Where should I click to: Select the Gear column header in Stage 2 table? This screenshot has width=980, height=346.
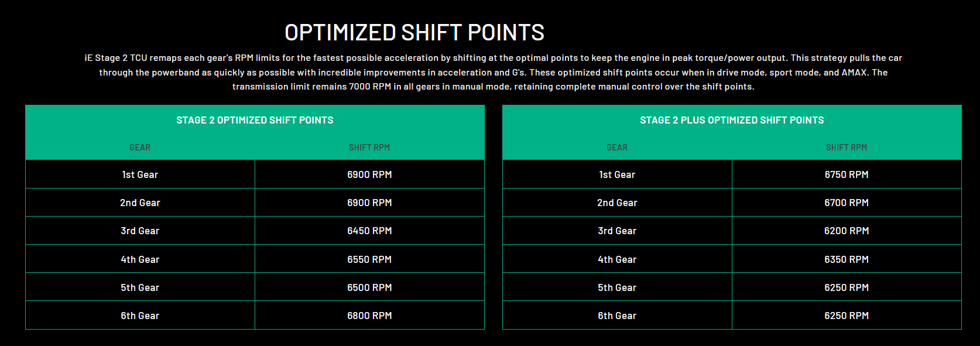pyautogui.click(x=140, y=148)
